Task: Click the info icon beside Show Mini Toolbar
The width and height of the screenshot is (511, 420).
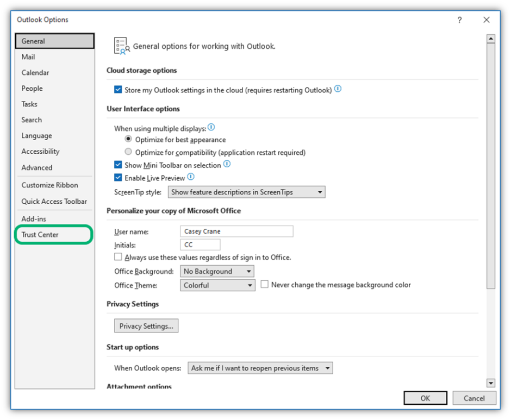Action: click(x=227, y=165)
